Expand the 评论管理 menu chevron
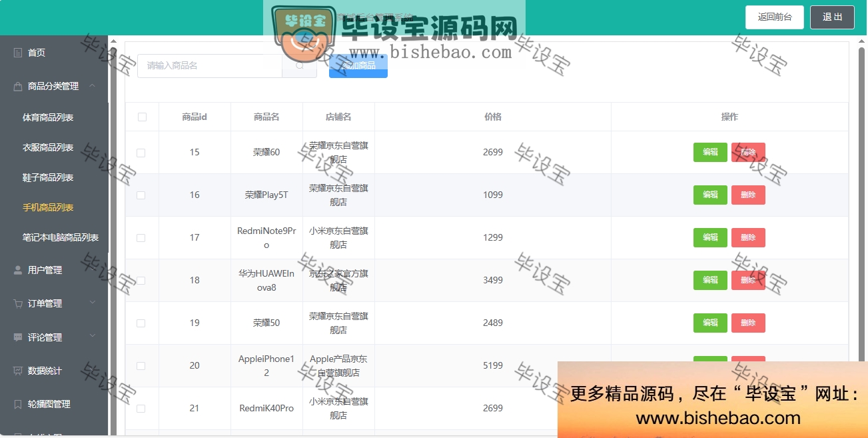The width and height of the screenshot is (868, 438). pyautogui.click(x=92, y=336)
